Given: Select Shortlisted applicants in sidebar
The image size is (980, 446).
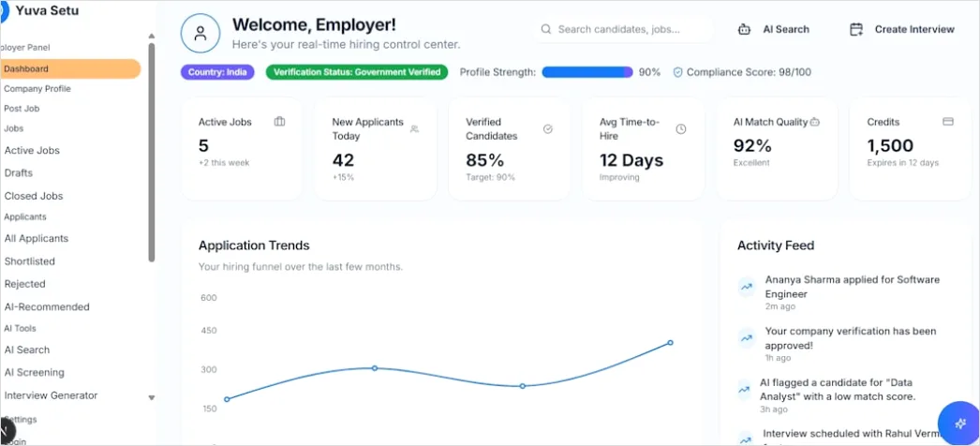Looking at the screenshot, I should point(29,261).
